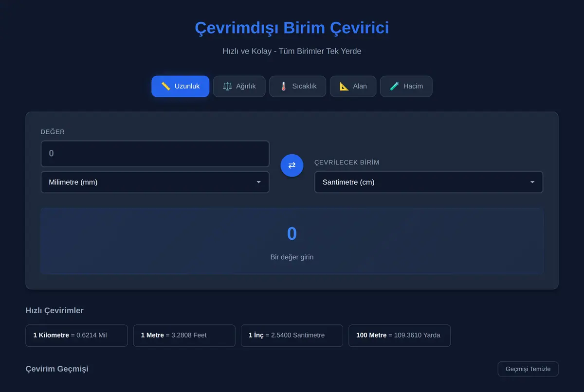Click the result value display area

(292, 241)
